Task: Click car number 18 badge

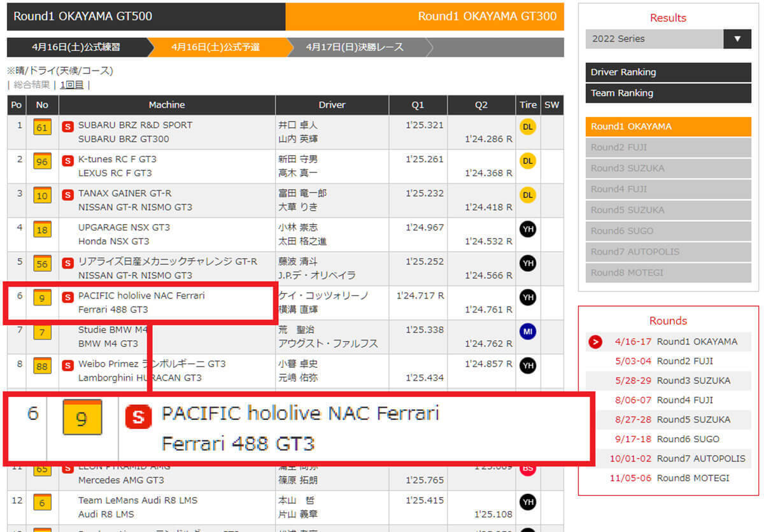Action: pos(42,230)
